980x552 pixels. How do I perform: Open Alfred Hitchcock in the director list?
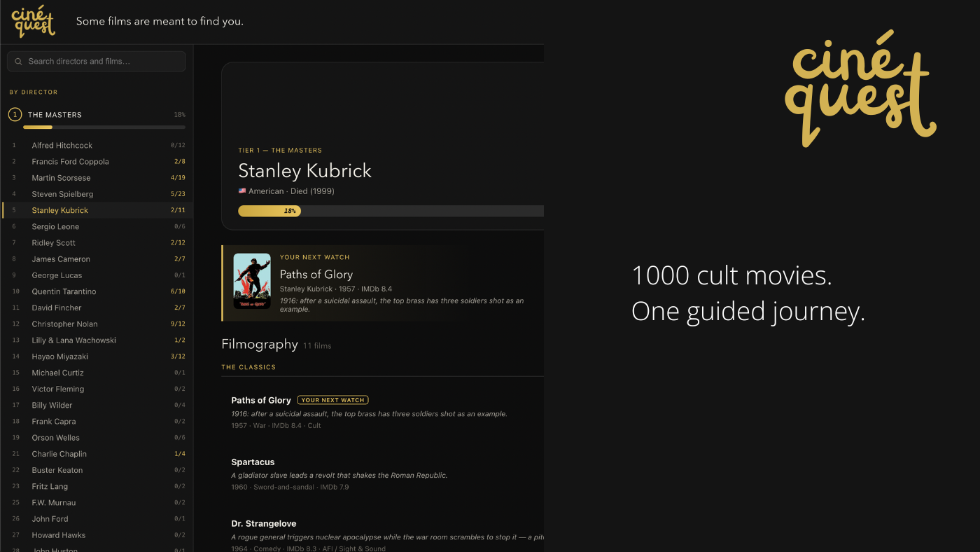[97, 145]
